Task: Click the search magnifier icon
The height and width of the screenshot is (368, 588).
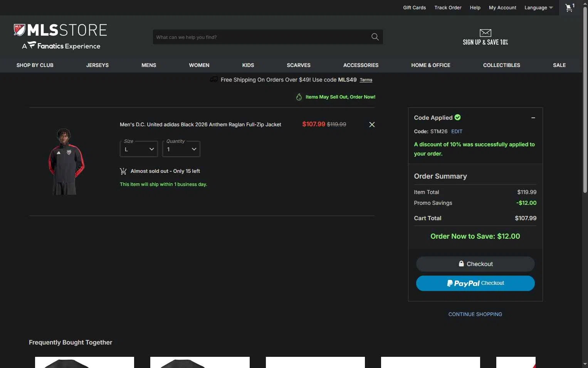Action: coord(375,37)
